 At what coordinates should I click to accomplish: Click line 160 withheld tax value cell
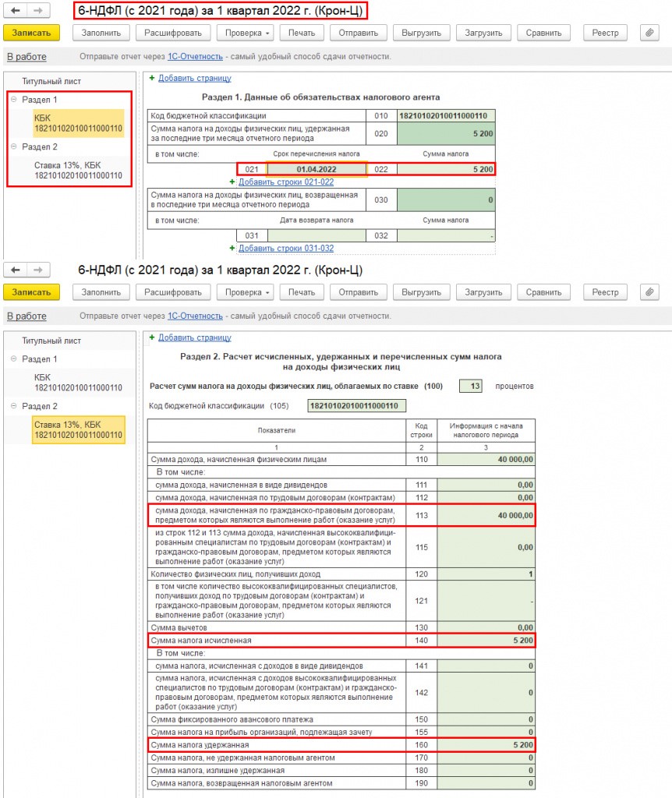(x=486, y=745)
